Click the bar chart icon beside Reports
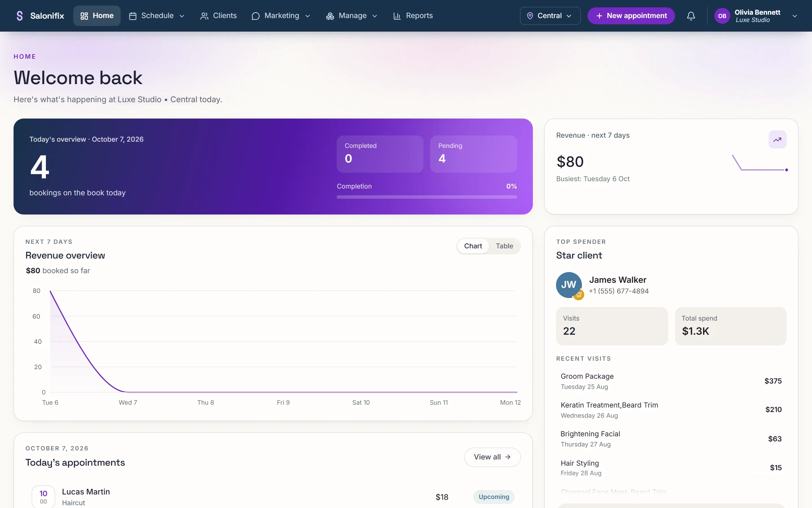 (x=397, y=16)
